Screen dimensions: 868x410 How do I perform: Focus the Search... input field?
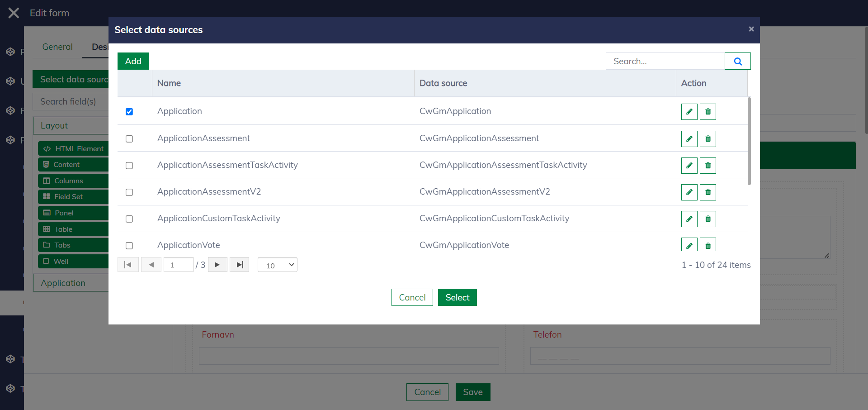(x=665, y=61)
